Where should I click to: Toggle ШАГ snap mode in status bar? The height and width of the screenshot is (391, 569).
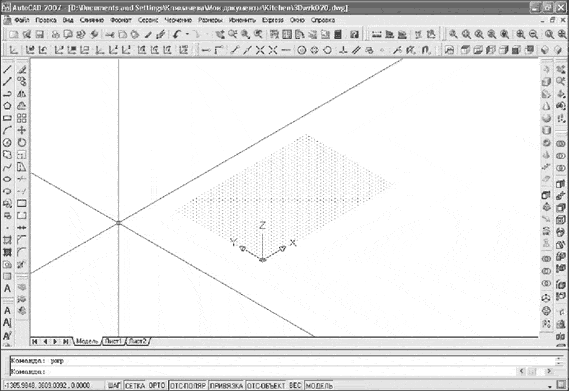(x=114, y=385)
